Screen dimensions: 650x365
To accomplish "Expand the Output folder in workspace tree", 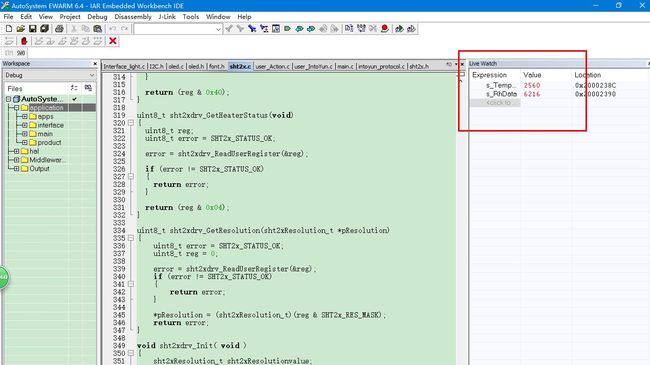I will (16, 168).
